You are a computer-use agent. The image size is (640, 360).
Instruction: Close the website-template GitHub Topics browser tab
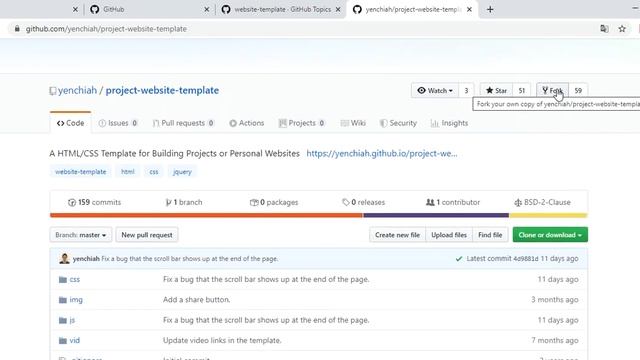(338, 9)
